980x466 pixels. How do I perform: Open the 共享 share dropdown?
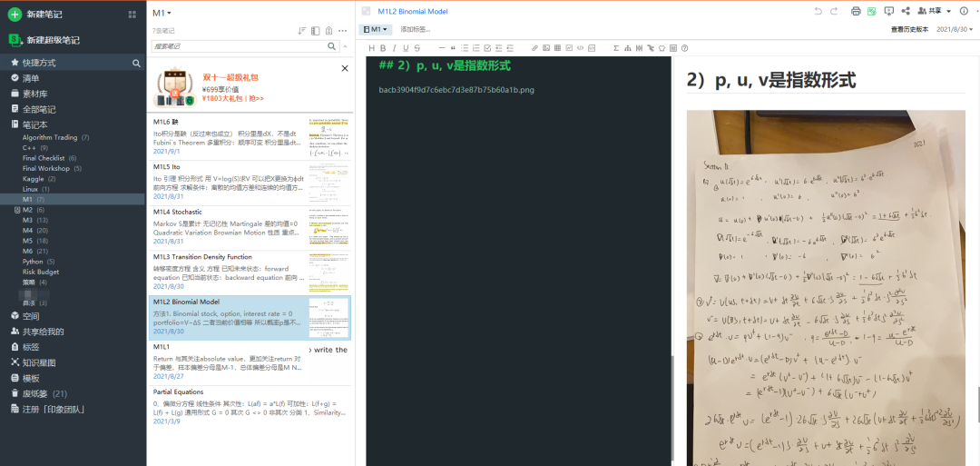point(935,11)
